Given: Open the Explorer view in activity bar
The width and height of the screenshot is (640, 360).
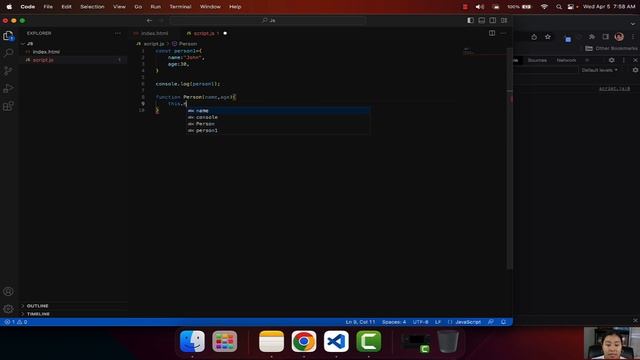Looking at the screenshot, I should tap(8, 36).
